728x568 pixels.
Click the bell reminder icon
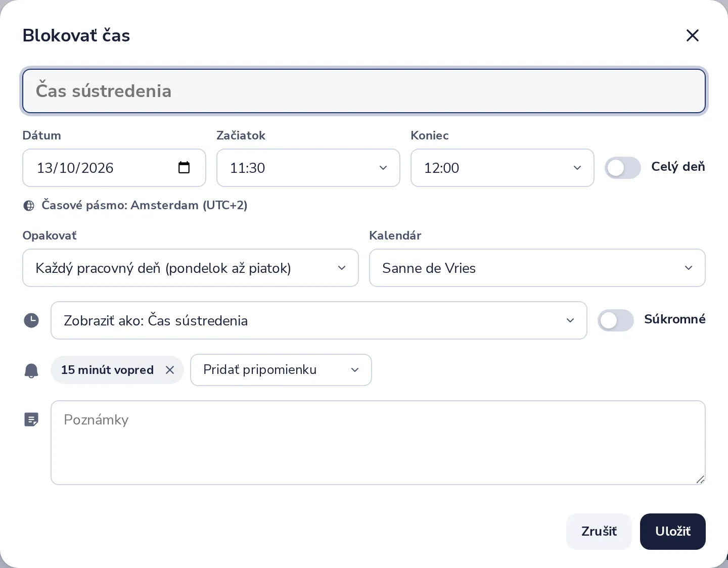(31, 370)
